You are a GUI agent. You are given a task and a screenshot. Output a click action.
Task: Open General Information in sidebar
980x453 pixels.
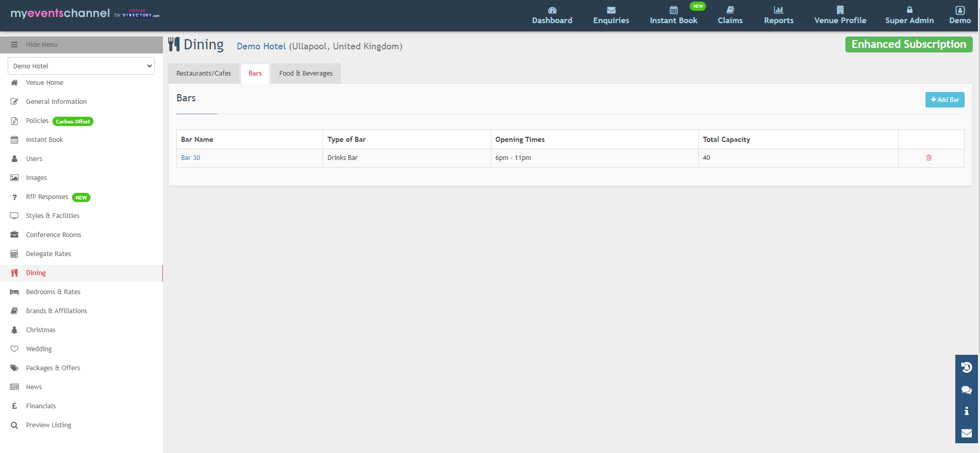click(56, 102)
